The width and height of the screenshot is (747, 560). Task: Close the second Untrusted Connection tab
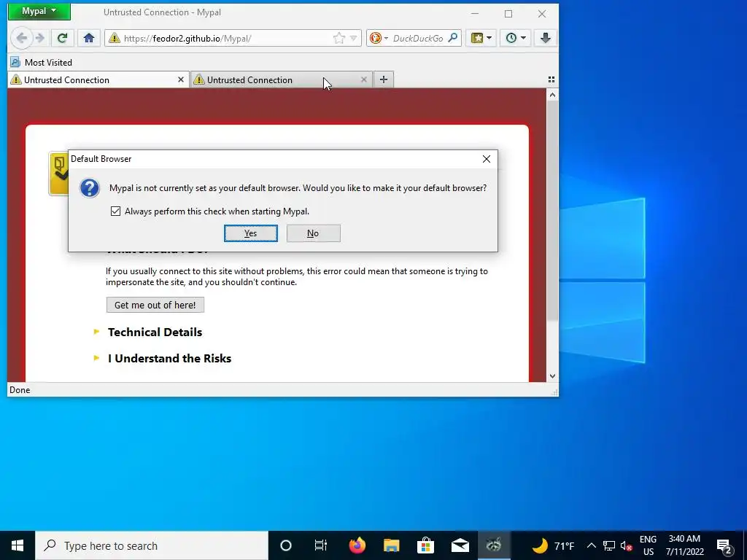[x=364, y=80]
